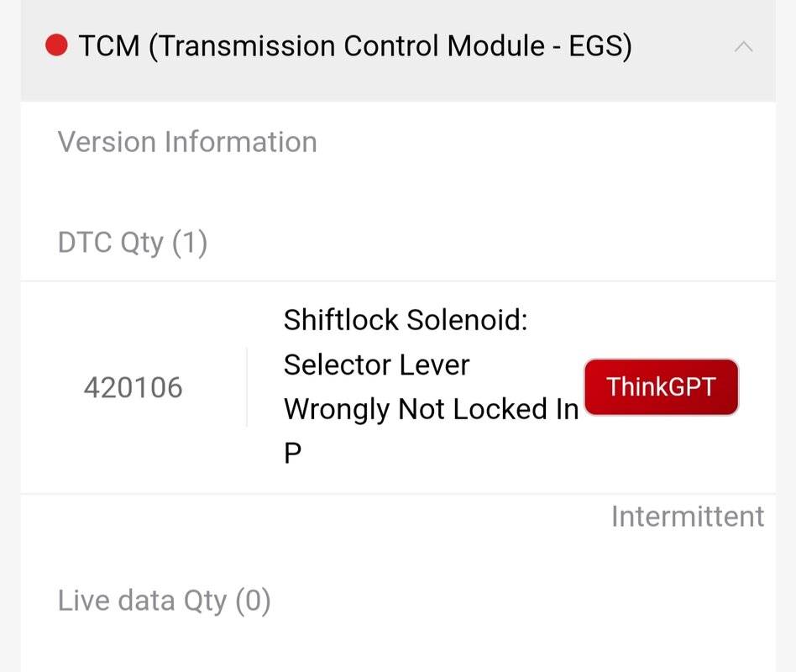The width and height of the screenshot is (796, 672).
Task: Select fault code 420106
Action: pyautogui.click(x=133, y=387)
